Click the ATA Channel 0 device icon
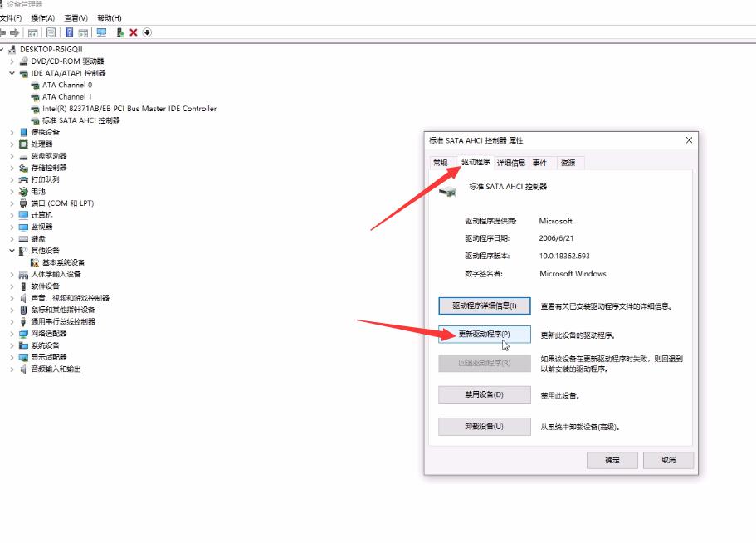 35,85
